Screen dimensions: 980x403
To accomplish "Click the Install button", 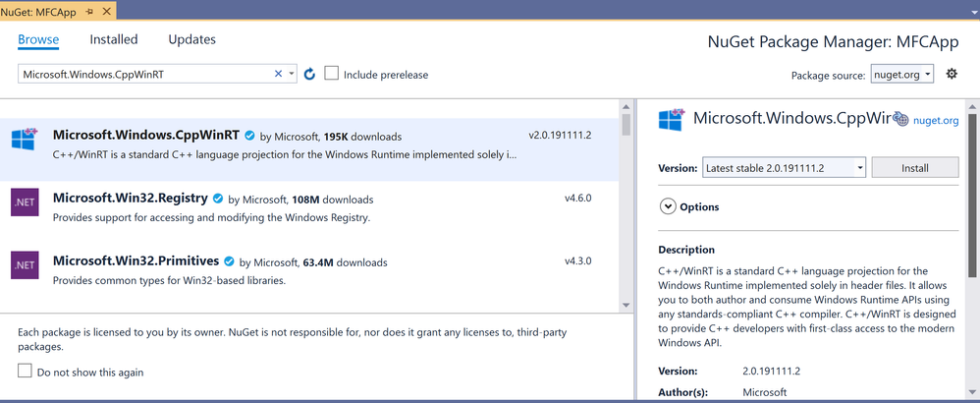I will coord(915,168).
